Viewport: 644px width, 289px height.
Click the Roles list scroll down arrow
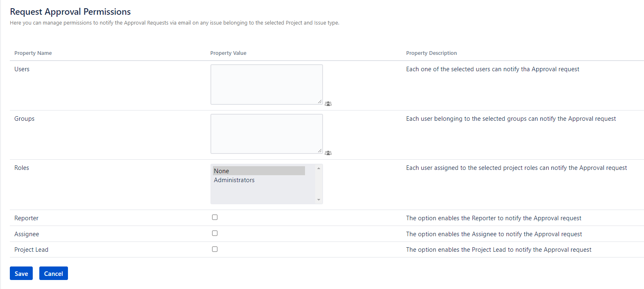pyautogui.click(x=319, y=200)
